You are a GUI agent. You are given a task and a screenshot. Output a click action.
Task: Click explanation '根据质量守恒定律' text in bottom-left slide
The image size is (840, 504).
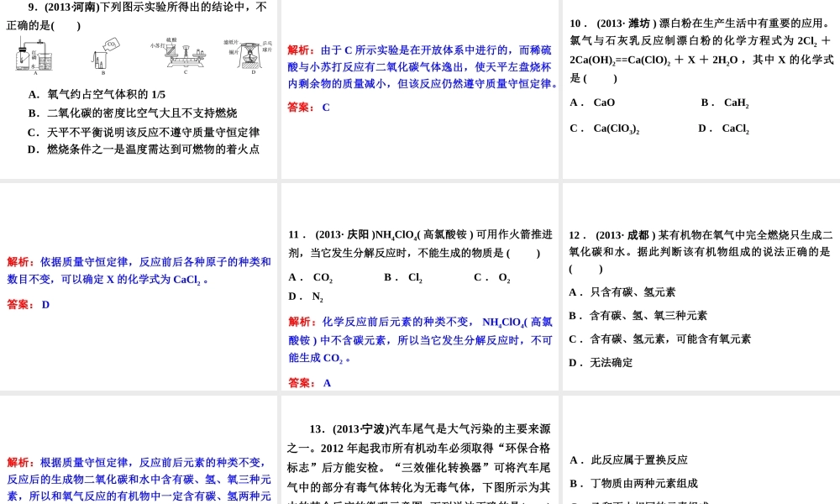click(139, 480)
